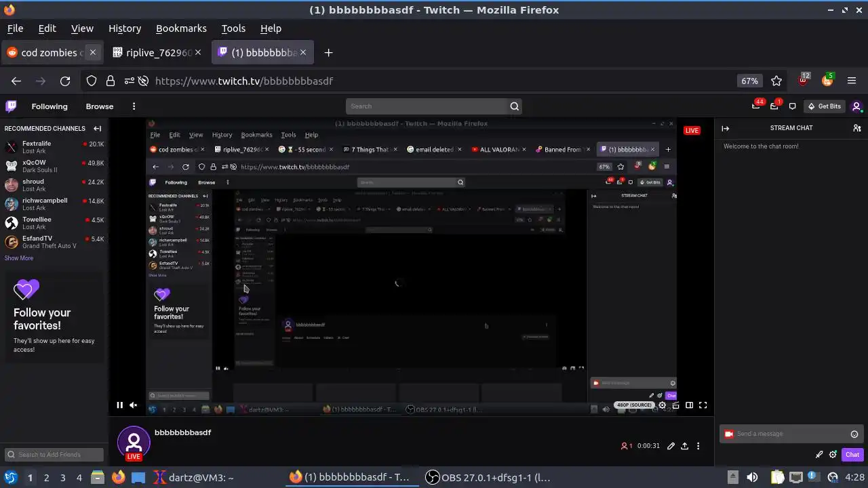Click the channel points icon by Chat
This screenshot has height=488, width=868.
pos(832,455)
